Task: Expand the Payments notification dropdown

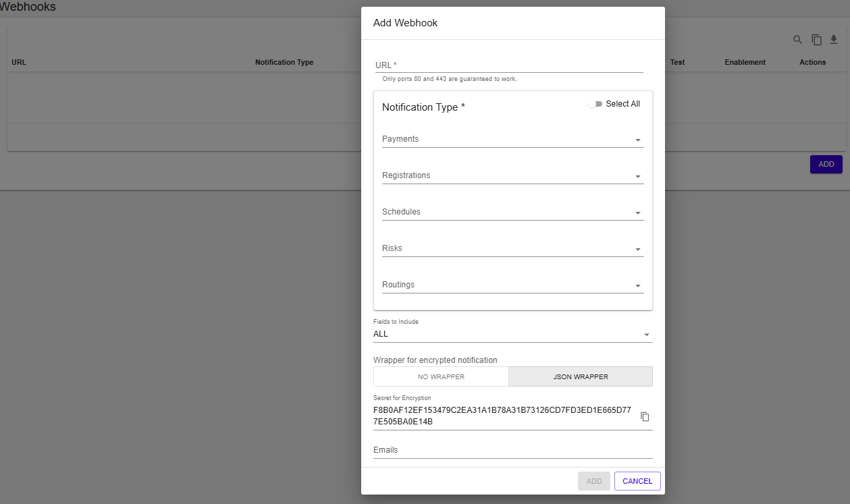Action: [x=512, y=139]
